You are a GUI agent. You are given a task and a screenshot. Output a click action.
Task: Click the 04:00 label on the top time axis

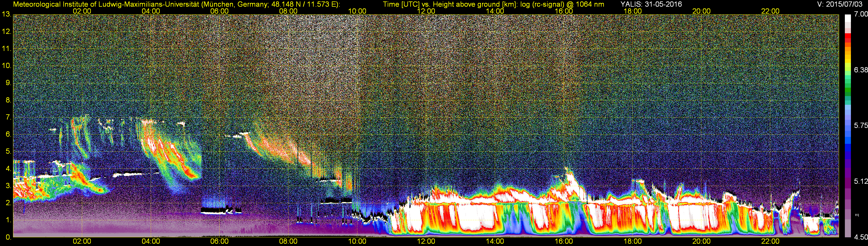(151, 11)
